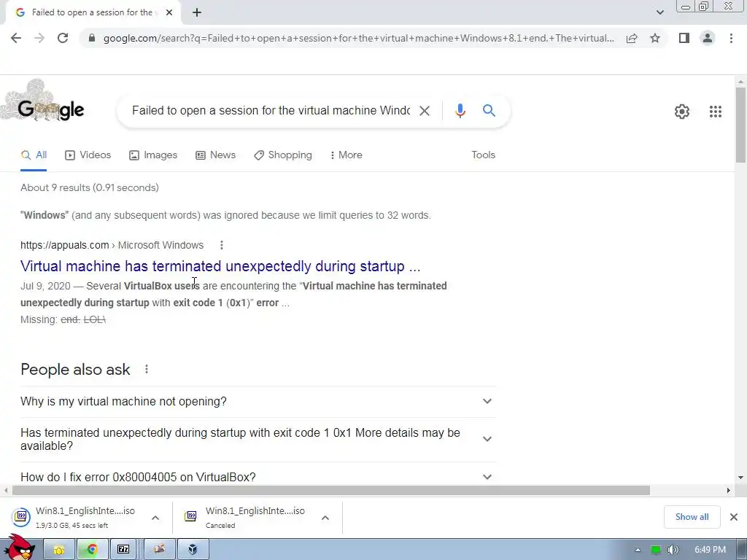The height and width of the screenshot is (560, 747).
Task: Open options for the canceled Win8.1 download
Action: coord(325,518)
